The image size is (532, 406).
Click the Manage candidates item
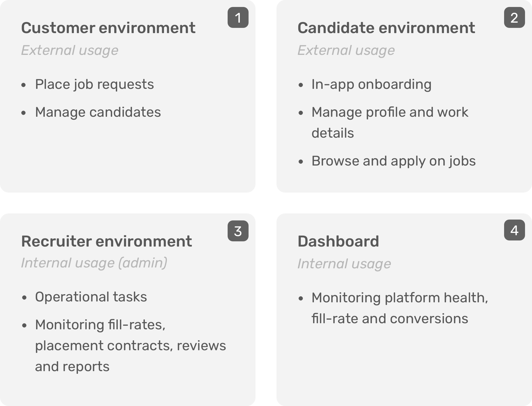98,112
